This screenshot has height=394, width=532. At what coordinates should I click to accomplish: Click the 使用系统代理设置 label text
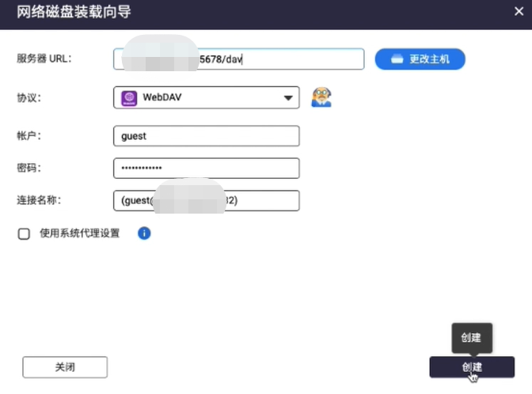click(79, 233)
